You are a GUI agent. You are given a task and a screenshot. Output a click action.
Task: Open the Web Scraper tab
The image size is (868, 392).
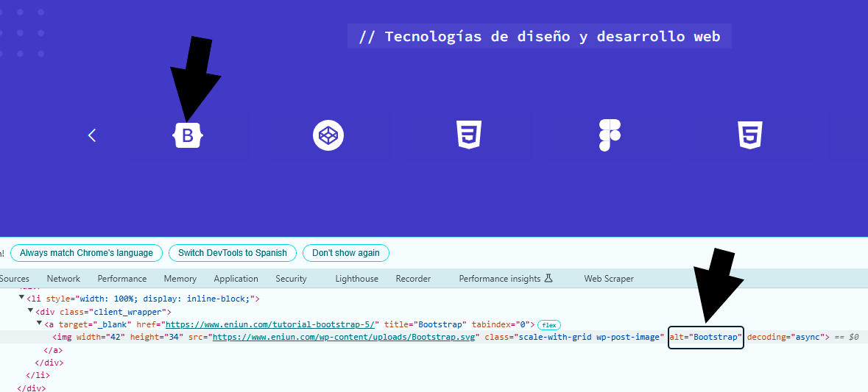pos(609,279)
